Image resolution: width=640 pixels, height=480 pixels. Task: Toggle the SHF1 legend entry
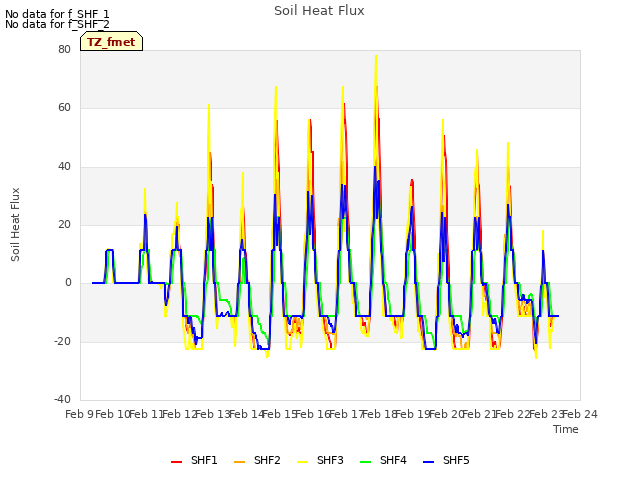[x=194, y=460]
